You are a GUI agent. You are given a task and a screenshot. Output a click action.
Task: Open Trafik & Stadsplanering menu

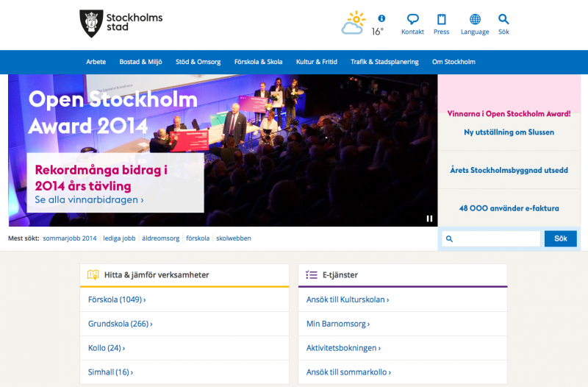coord(384,62)
